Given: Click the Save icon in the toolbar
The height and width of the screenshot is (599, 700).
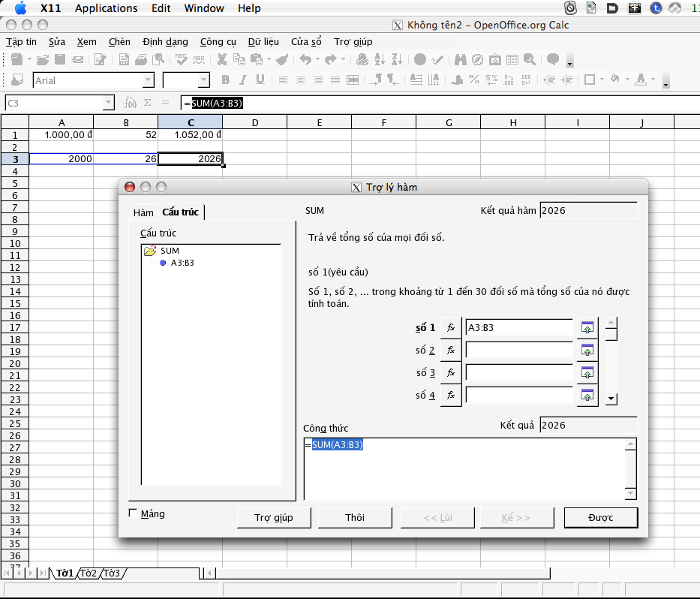Looking at the screenshot, I should [x=60, y=59].
